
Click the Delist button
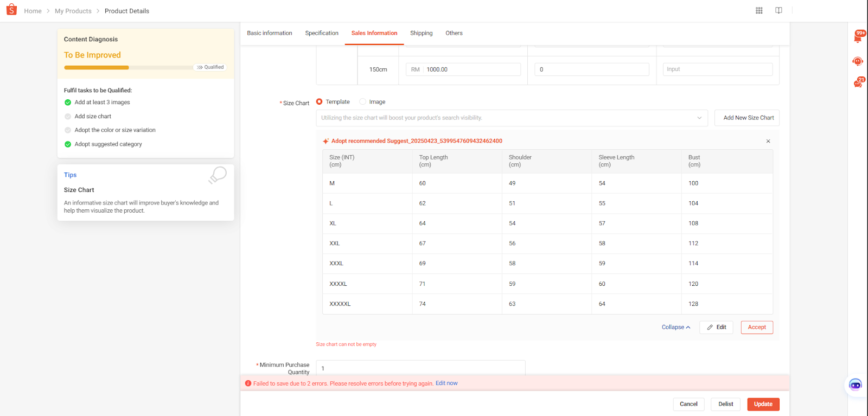pos(726,404)
